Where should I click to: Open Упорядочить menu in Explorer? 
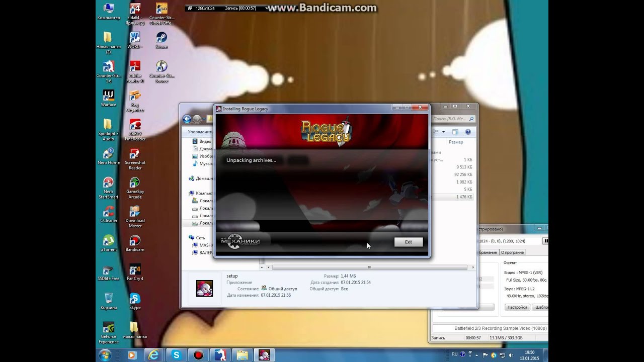pyautogui.click(x=200, y=132)
